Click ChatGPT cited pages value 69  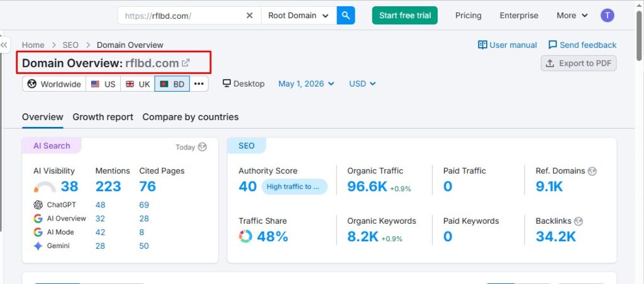[144, 205]
